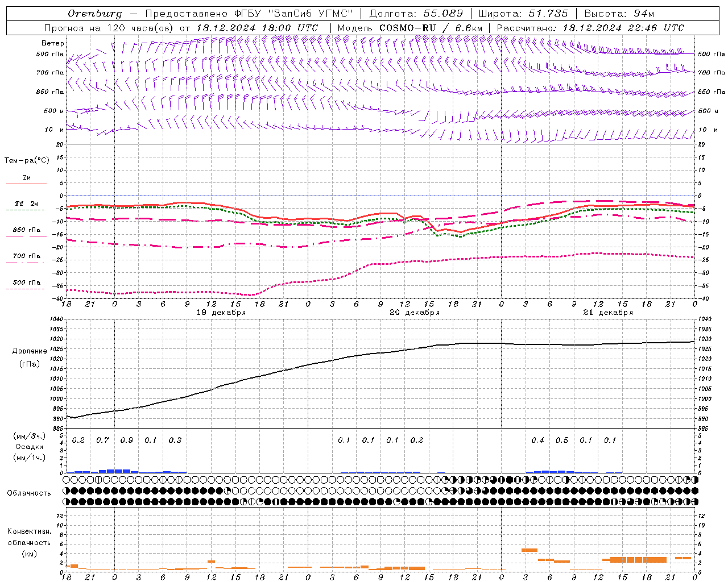Click the '10 м' wind level label on the left
Viewport: 728px width, 582px height.
[x=55, y=130]
